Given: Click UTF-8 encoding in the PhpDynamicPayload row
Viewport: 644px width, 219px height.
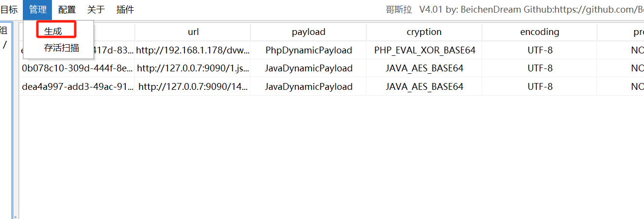Looking at the screenshot, I should (540, 50).
